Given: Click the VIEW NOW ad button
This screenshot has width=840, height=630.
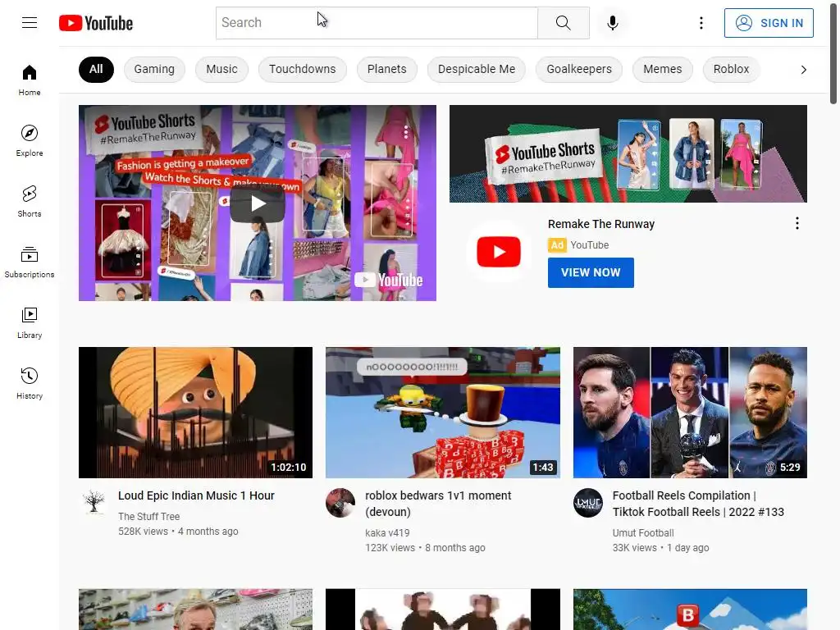Looking at the screenshot, I should click(591, 272).
